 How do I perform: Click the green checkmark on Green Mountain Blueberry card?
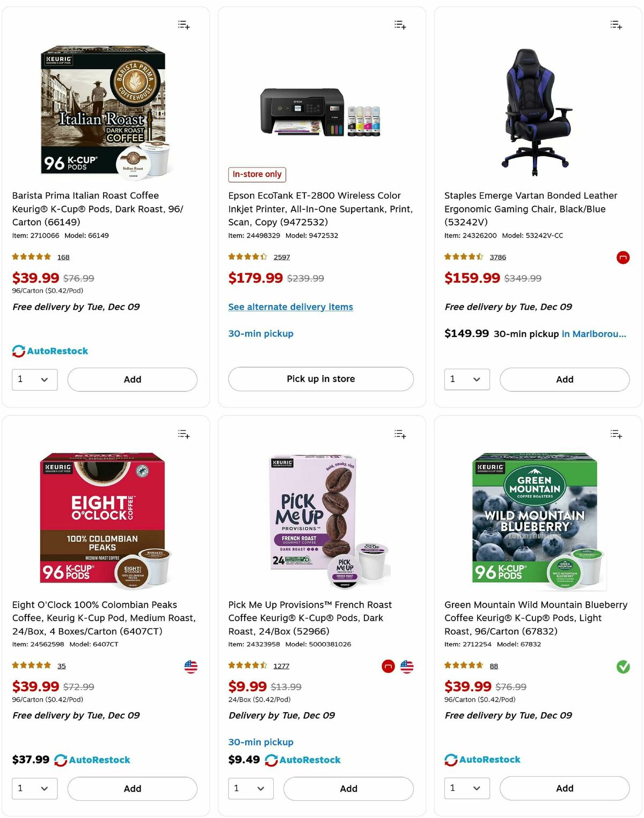[624, 667]
